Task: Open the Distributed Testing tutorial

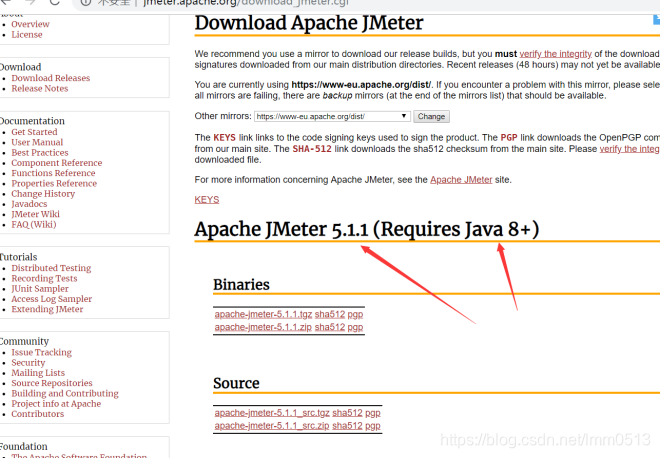Action: click(x=51, y=268)
